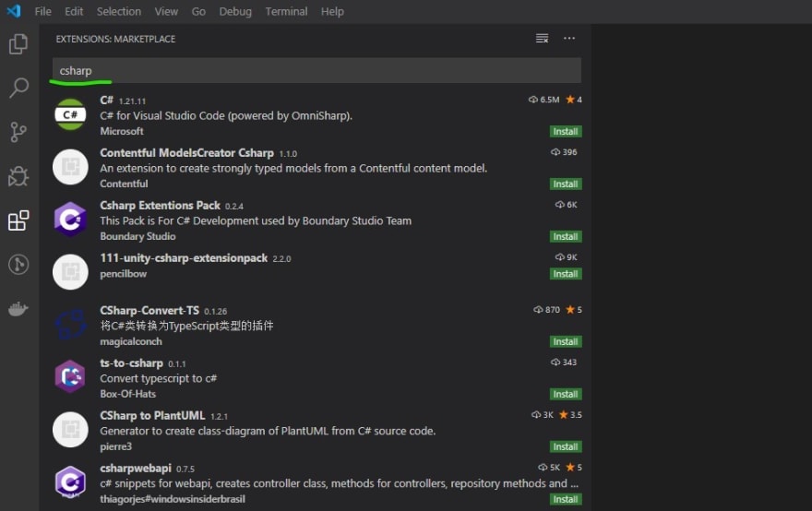Viewport: 812px width, 511px height.
Task: Install Contentful ModelsCreator Csharp extension
Action: point(566,184)
